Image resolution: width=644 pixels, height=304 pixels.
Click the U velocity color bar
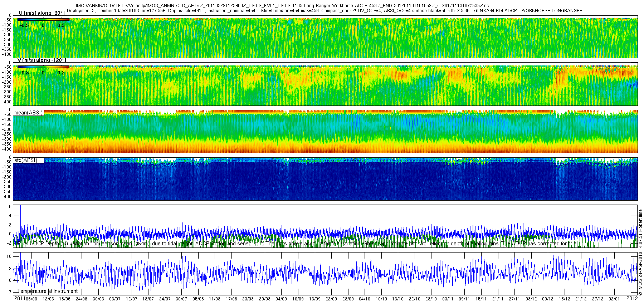[43, 19]
